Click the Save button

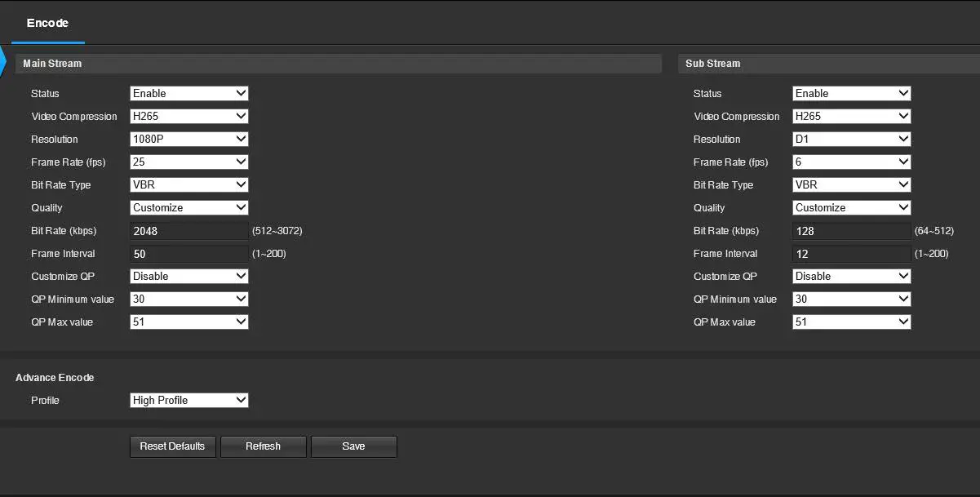click(353, 446)
